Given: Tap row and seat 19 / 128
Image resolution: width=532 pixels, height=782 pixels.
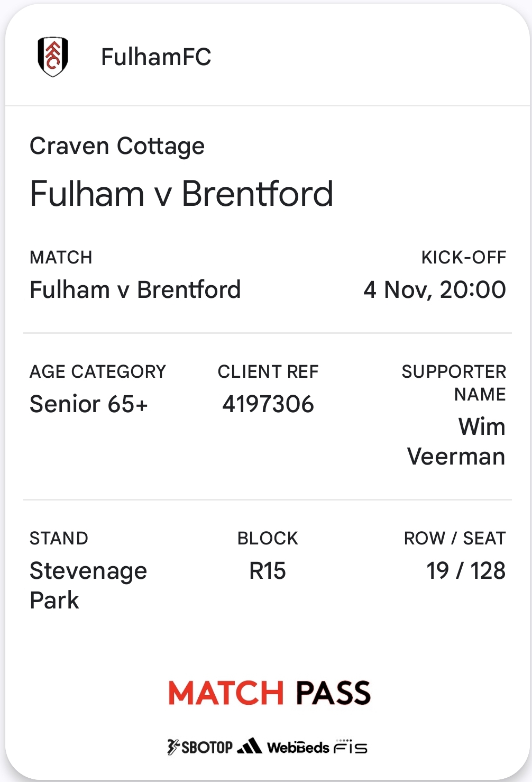Looking at the screenshot, I should [x=466, y=571].
